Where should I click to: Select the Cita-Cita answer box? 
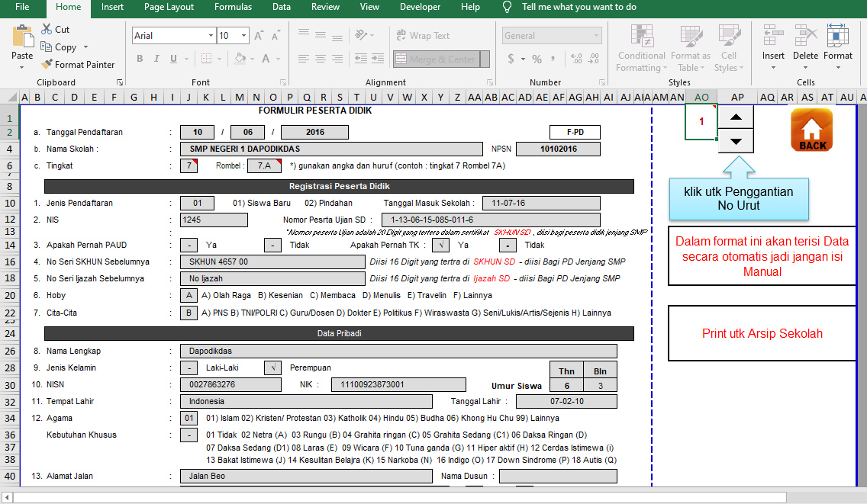[189, 313]
